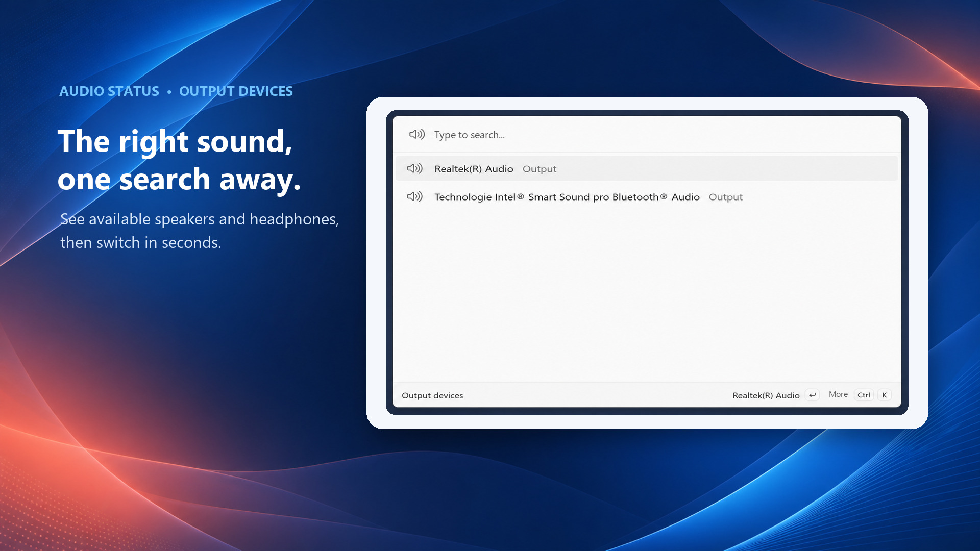
Task: Click the Enter key icon in footer
Action: point(812,395)
